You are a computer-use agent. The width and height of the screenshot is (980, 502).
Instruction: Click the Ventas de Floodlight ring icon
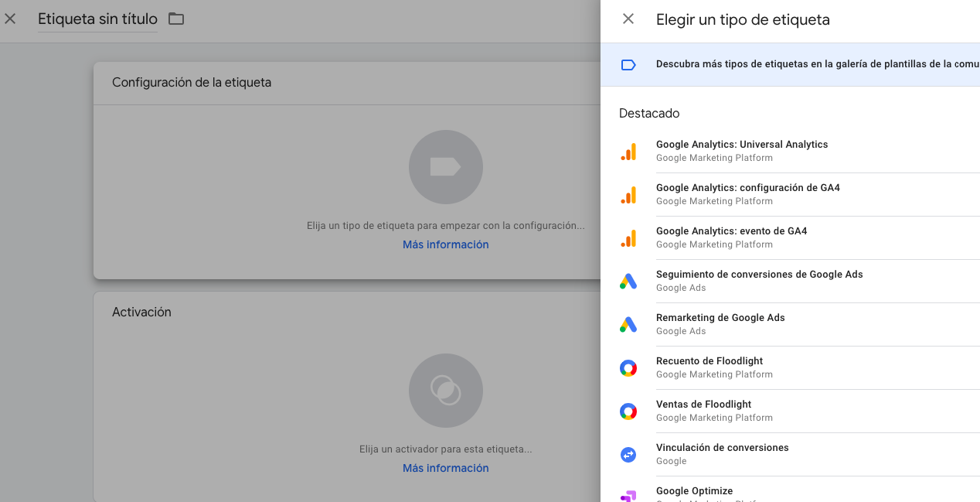tap(628, 412)
